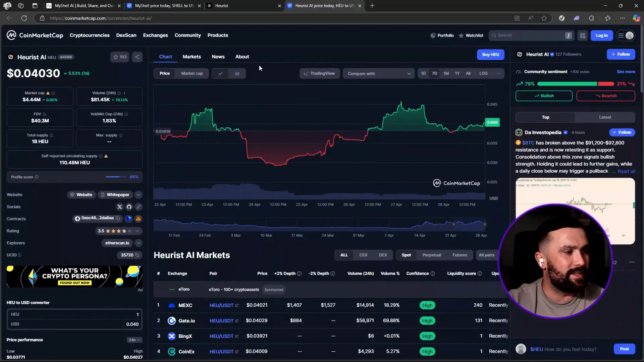Open the Markets tab

click(192, 57)
